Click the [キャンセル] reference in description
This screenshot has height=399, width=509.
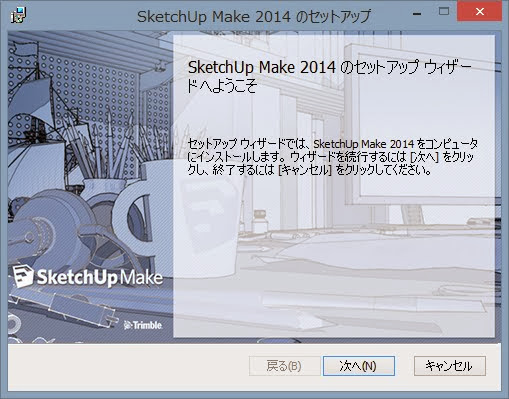point(305,170)
